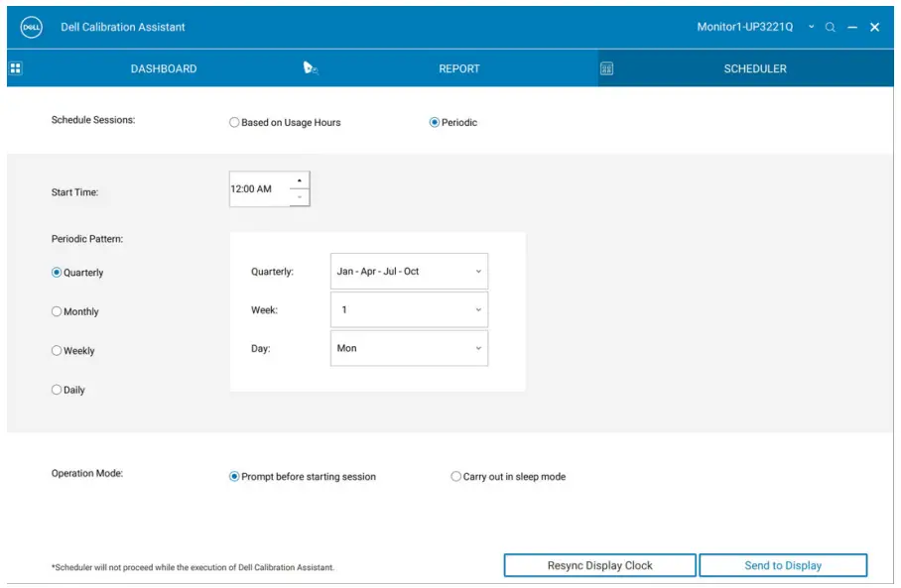Click the Scheduler calendar icon

(x=606, y=68)
